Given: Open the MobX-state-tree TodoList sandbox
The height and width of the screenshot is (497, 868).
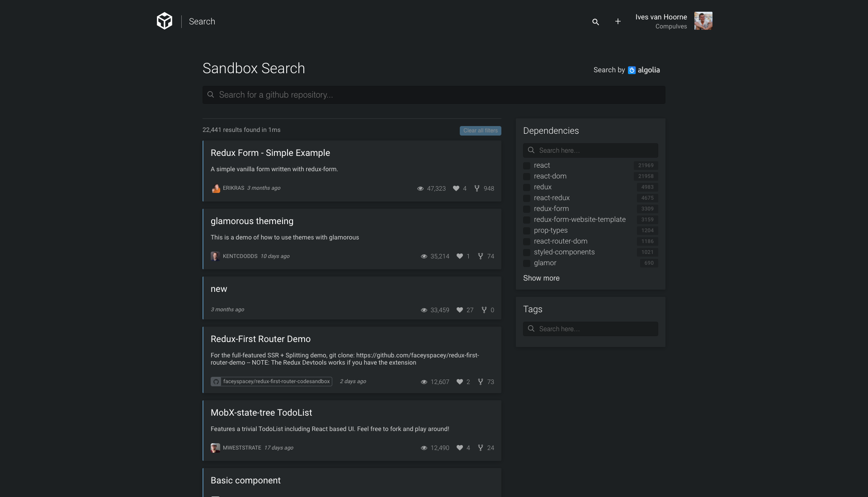Looking at the screenshot, I should coord(261,413).
